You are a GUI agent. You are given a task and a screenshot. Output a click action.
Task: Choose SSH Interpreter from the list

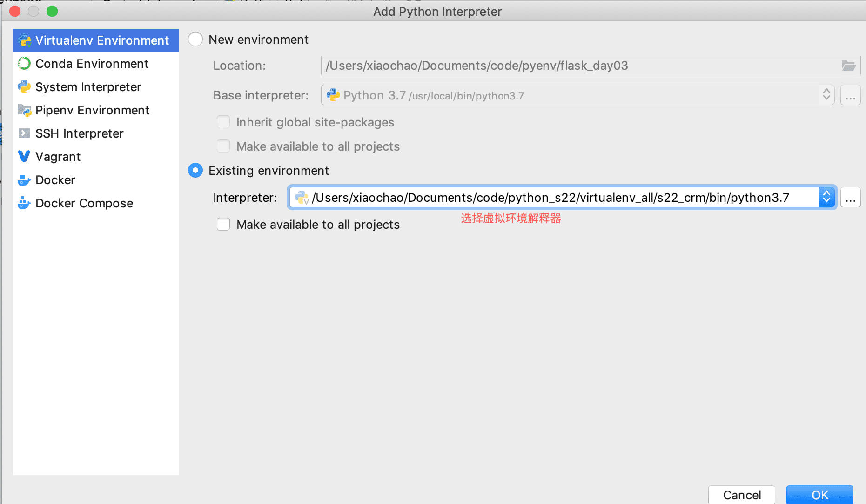80,133
